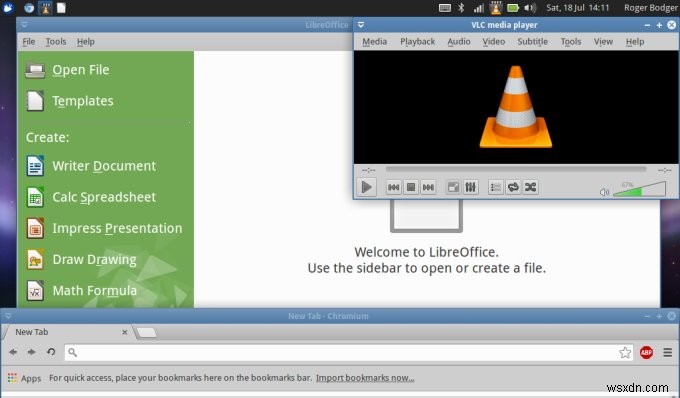This screenshot has width=680, height=398.
Task: Stop playback in VLC
Action: coord(411,187)
